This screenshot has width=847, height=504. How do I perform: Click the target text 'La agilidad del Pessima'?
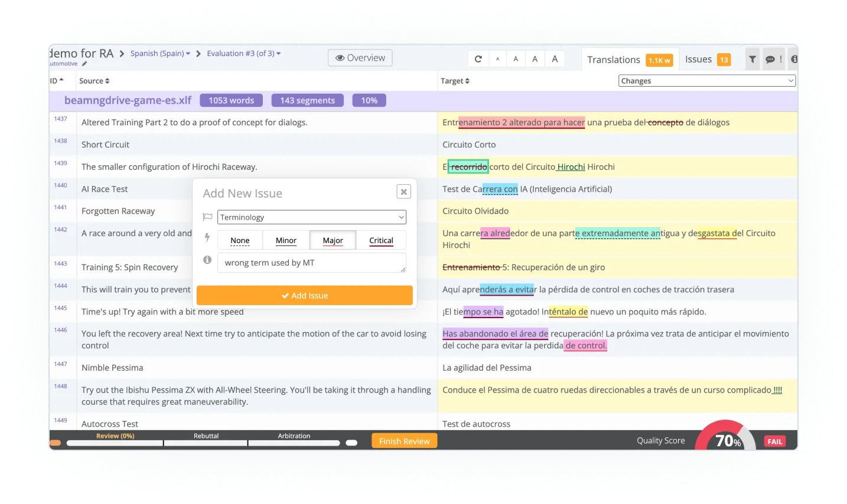click(487, 368)
